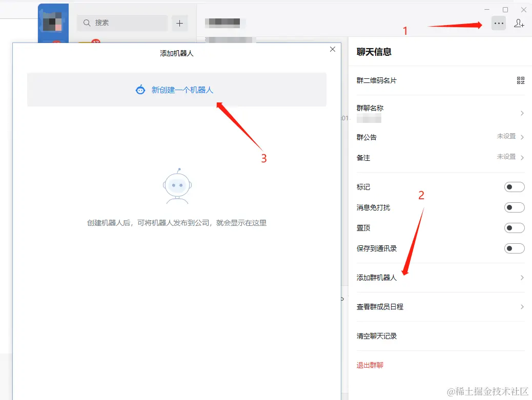Open 添加群机器人 entry
The image size is (532, 400).
[440, 278]
